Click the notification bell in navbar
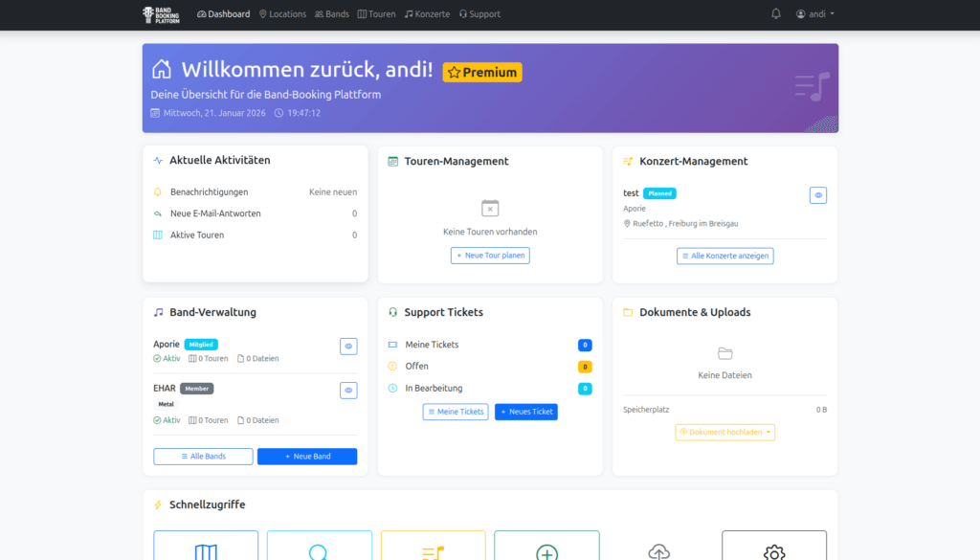The image size is (980, 560). coord(776,14)
